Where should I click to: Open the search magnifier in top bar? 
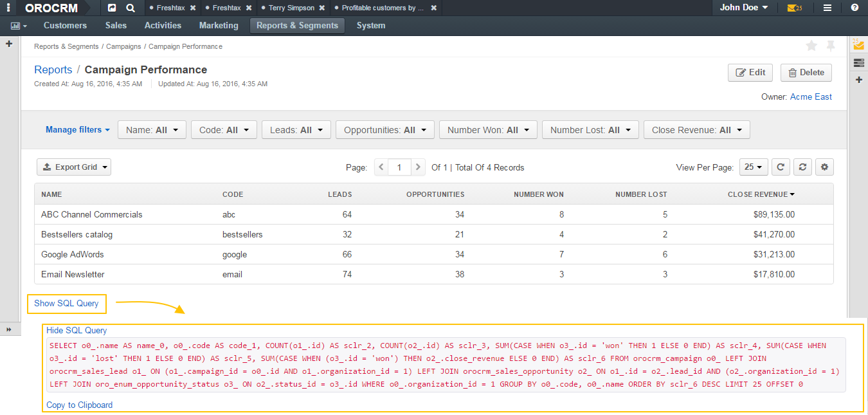(x=131, y=8)
